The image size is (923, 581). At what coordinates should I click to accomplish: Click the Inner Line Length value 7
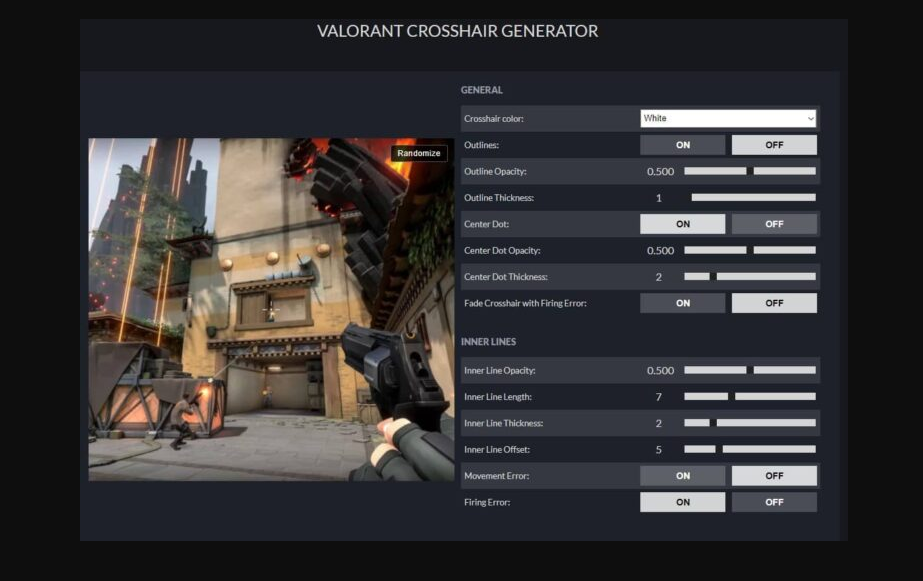point(659,397)
